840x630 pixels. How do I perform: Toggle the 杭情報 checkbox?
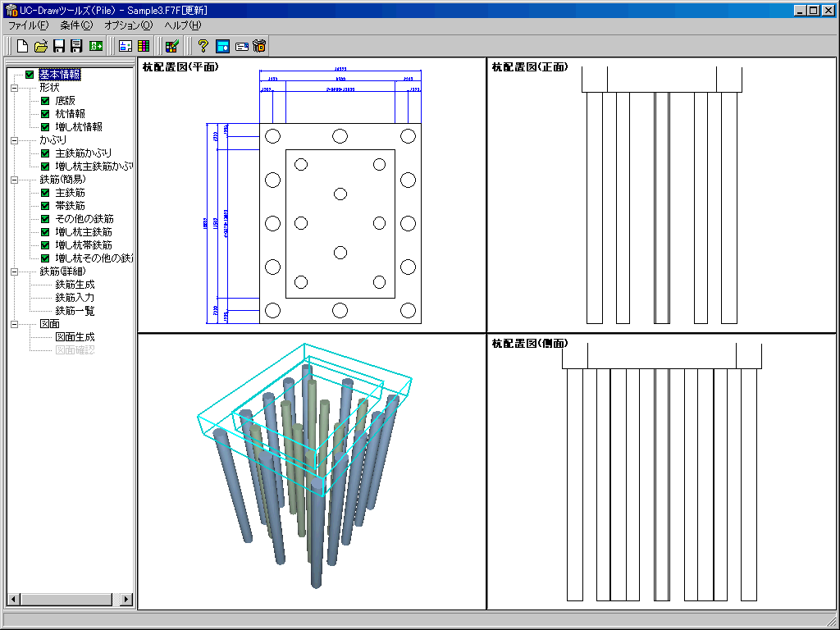pos(45,114)
